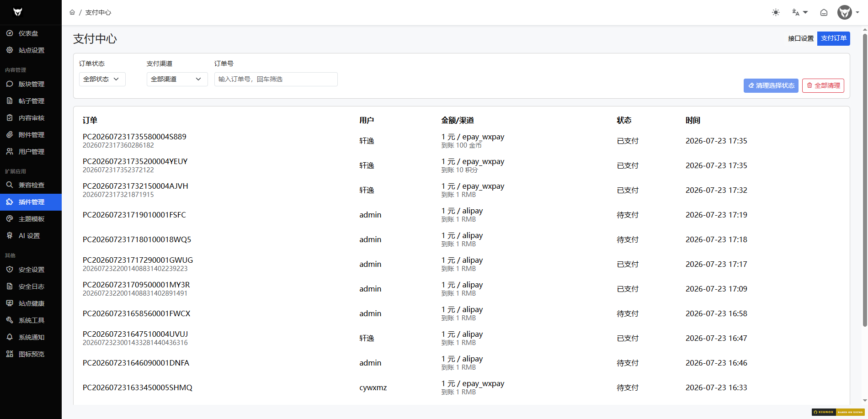
Task: Open 安全设置 shield entry
Action: point(31,270)
